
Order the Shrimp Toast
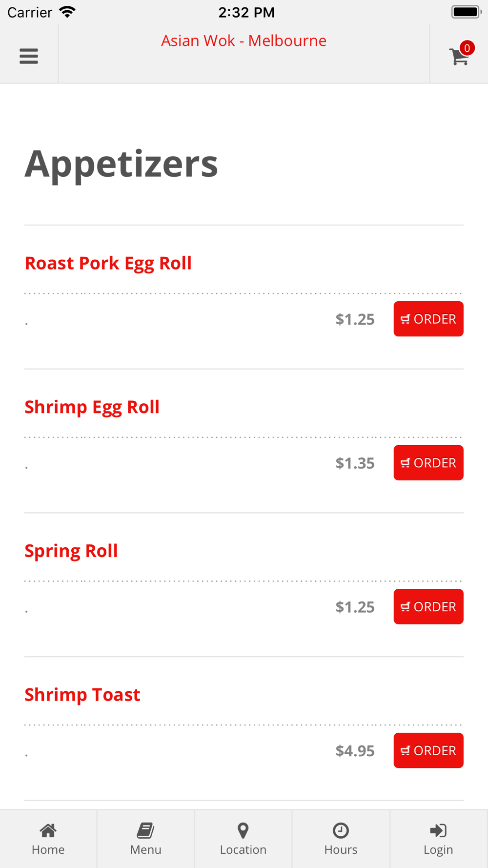click(x=428, y=750)
